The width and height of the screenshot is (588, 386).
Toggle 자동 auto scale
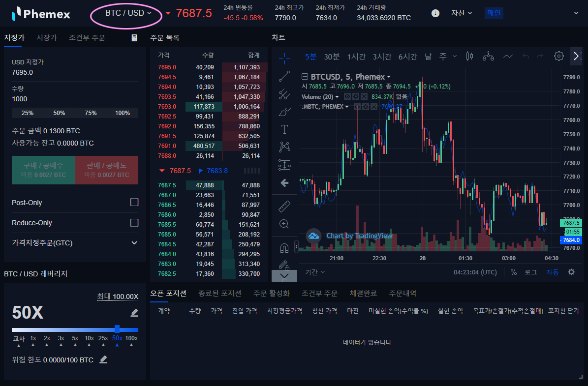tap(553, 272)
